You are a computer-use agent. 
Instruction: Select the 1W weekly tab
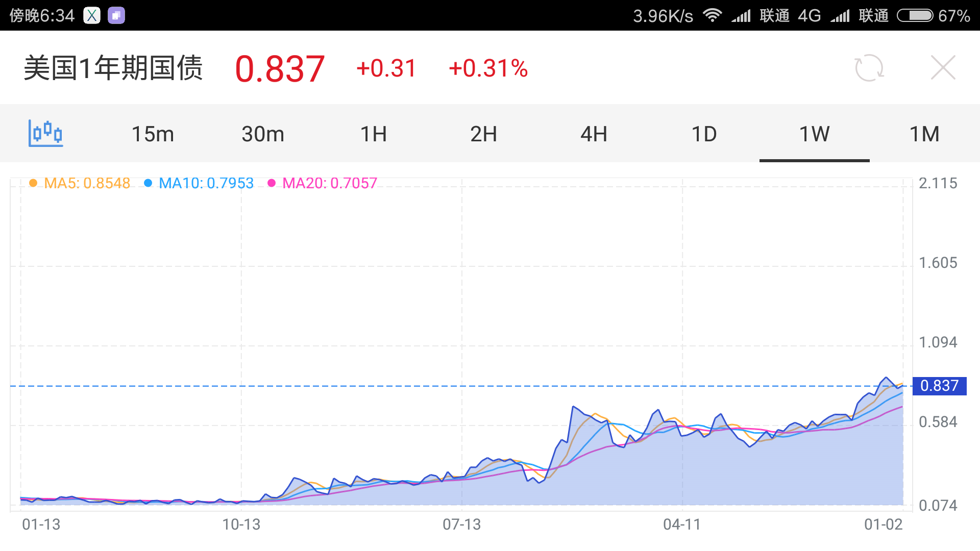point(814,134)
